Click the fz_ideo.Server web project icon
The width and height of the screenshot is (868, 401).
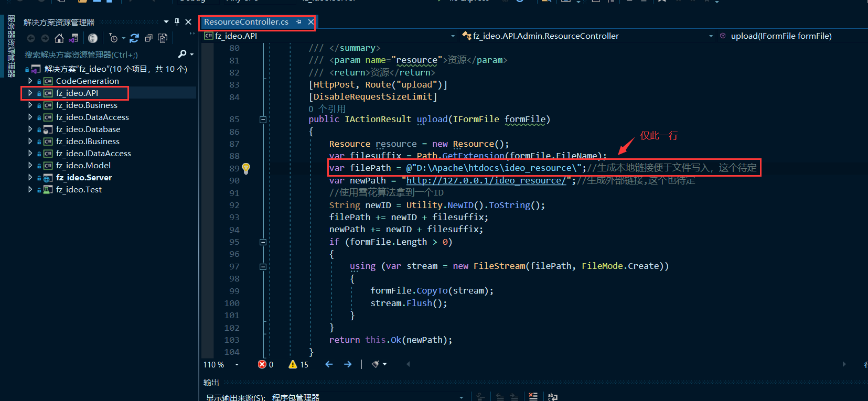[x=48, y=178]
